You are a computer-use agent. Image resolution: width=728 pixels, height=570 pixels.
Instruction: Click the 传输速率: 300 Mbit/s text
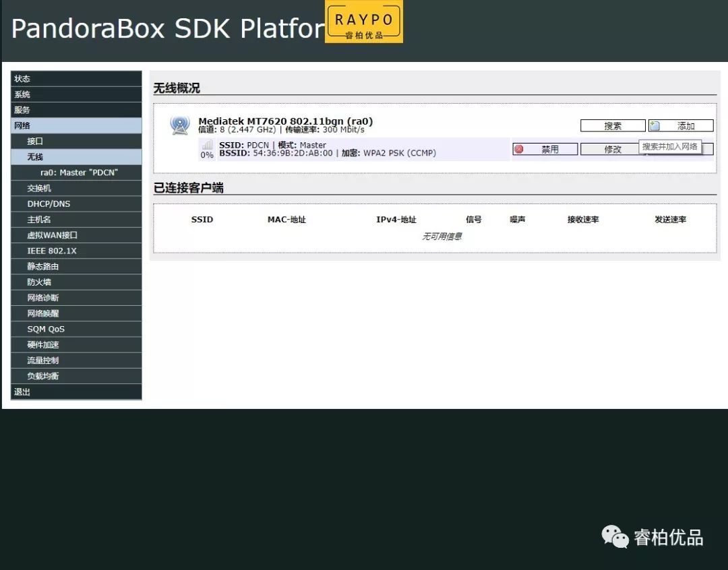(x=324, y=129)
